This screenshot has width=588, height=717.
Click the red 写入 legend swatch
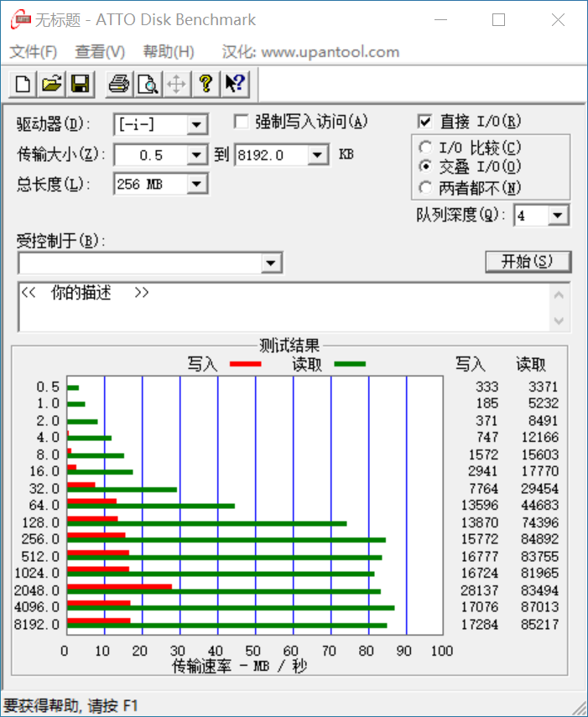pyautogui.click(x=246, y=364)
